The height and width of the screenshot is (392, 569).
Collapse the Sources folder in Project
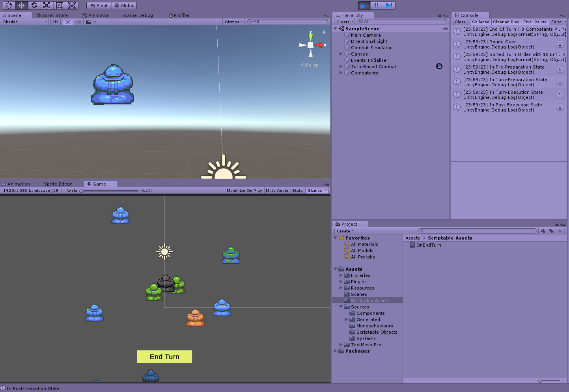341,307
